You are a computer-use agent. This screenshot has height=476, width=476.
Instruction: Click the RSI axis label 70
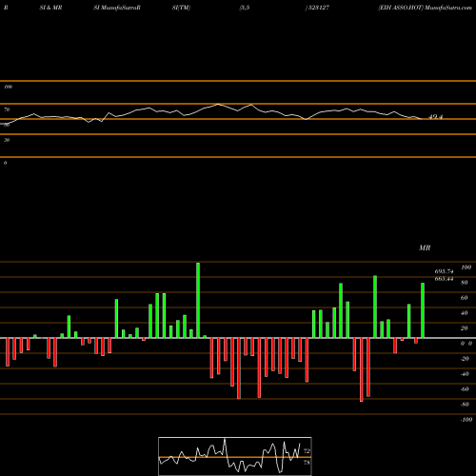[x=7, y=109]
